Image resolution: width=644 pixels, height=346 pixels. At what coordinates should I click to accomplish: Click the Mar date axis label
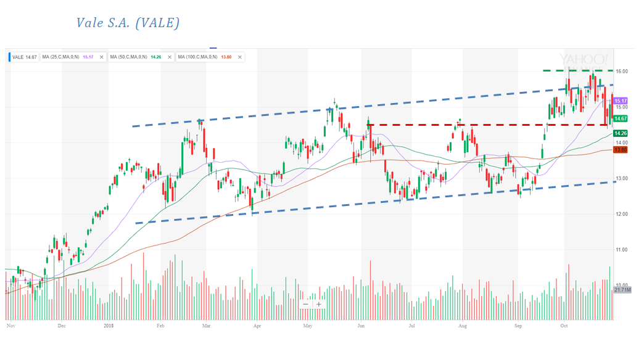pyautogui.click(x=206, y=326)
